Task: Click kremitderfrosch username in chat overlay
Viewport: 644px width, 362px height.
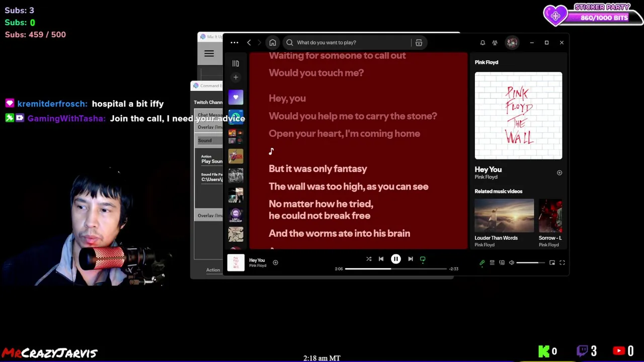Action: coord(52,104)
